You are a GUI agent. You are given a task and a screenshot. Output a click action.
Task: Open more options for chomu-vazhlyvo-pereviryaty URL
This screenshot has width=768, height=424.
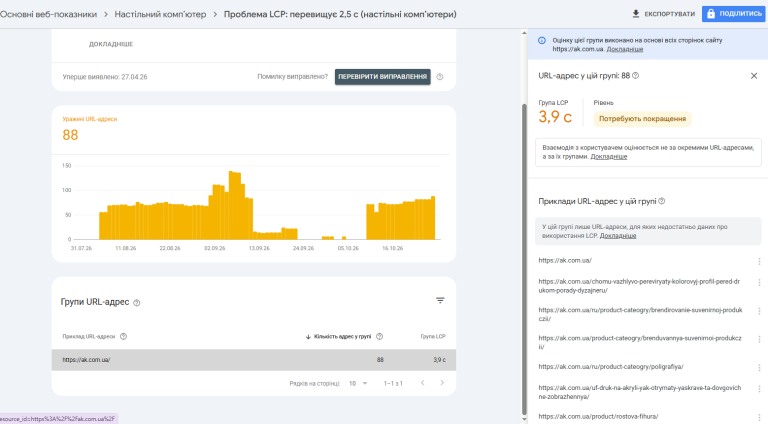coord(759,283)
